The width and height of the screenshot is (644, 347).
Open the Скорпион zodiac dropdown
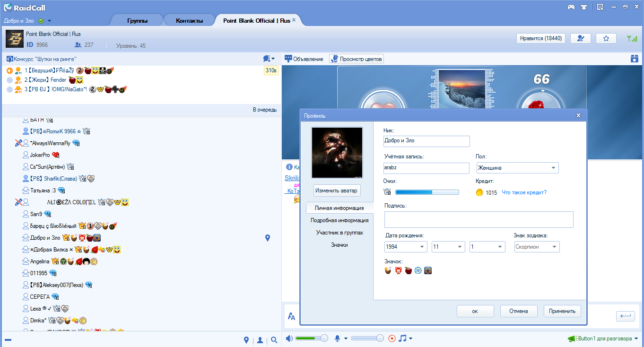(x=537, y=247)
